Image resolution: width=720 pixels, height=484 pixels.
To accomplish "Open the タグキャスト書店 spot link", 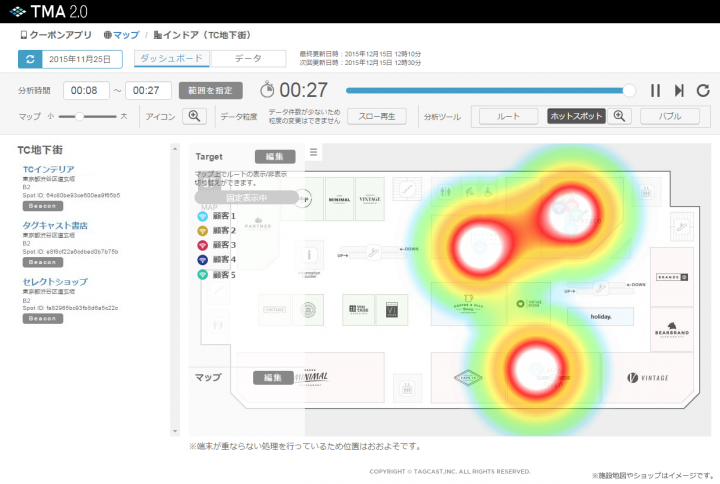I will pos(55,225).
